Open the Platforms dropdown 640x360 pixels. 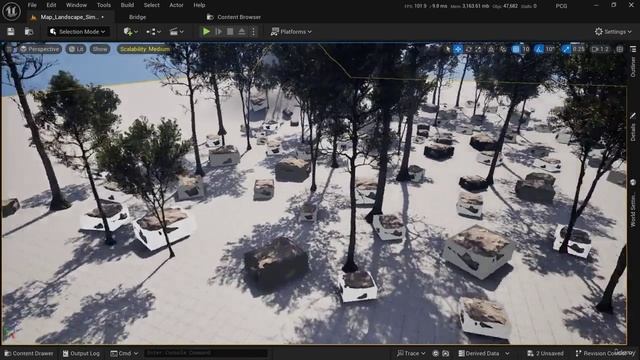tap(291, 31)
